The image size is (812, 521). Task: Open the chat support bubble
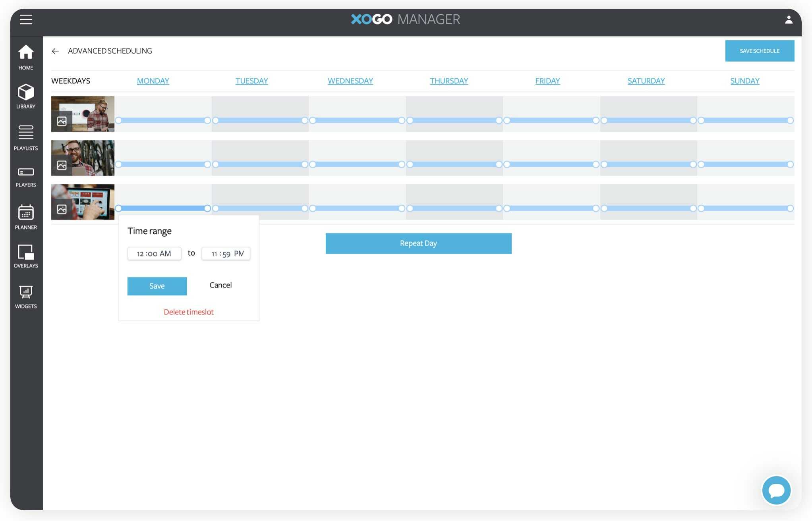point(776,490)
